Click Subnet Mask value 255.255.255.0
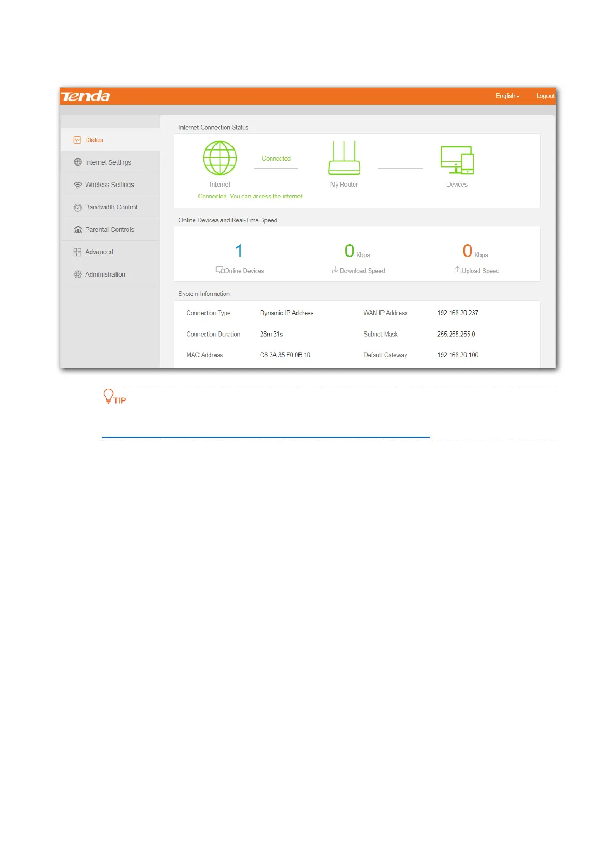This screenshot has width=614, height=868. click(456, 335)
